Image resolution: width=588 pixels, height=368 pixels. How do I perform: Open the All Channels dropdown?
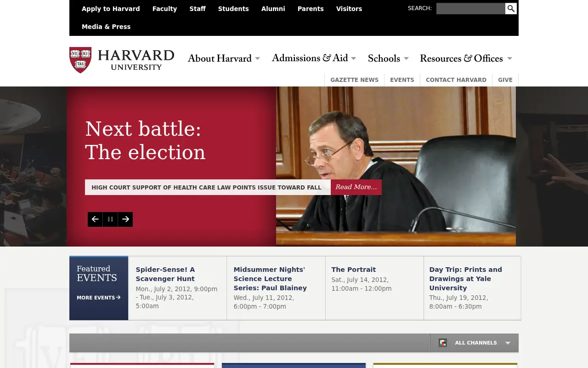(475, 343)
